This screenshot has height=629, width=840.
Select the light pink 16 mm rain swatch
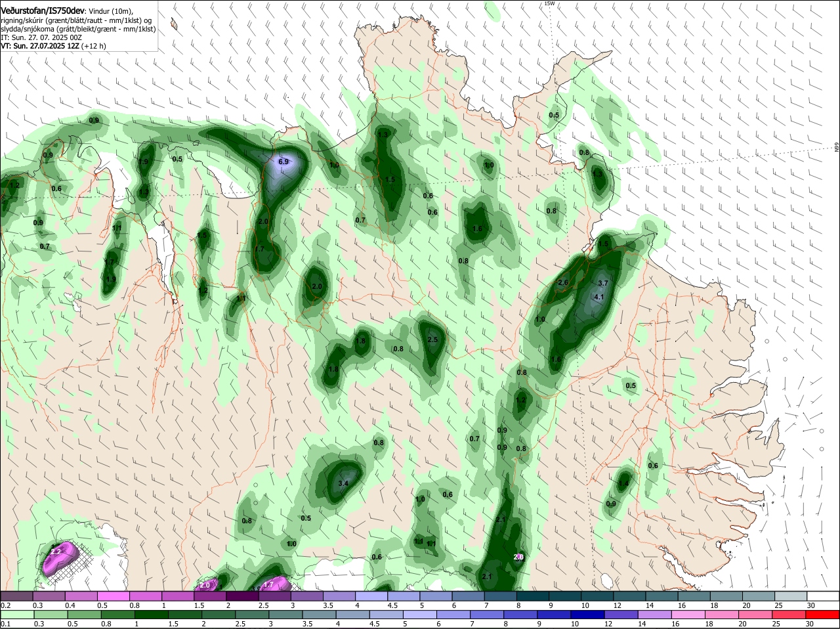tap(689, 615)
